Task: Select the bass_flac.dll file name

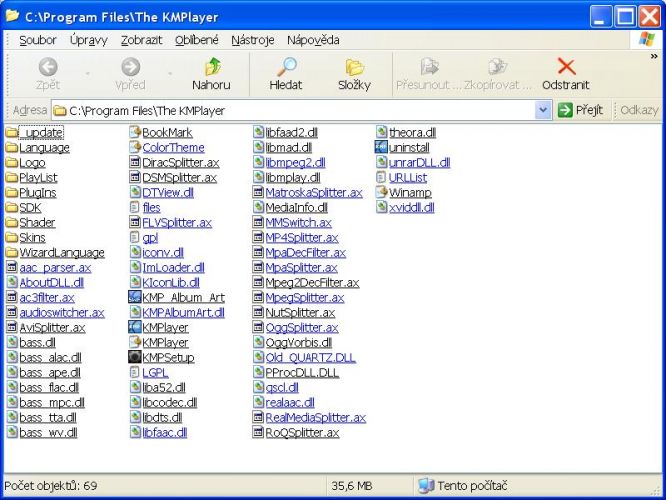Action: tap(49, 387)
